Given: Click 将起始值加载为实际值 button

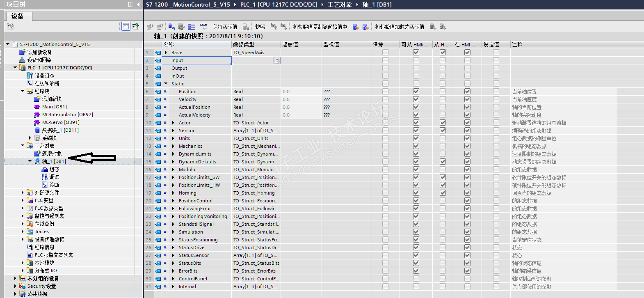Looking at the screenshot, I should click(x=400, y=27).
